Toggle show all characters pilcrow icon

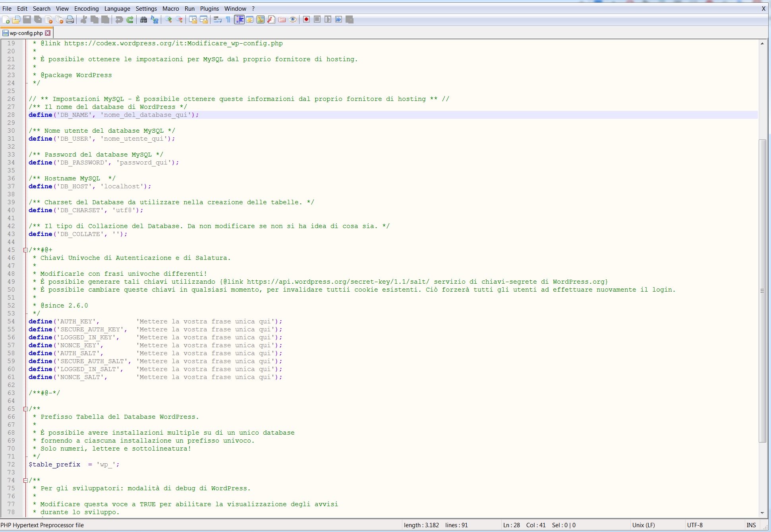[228, 19]
